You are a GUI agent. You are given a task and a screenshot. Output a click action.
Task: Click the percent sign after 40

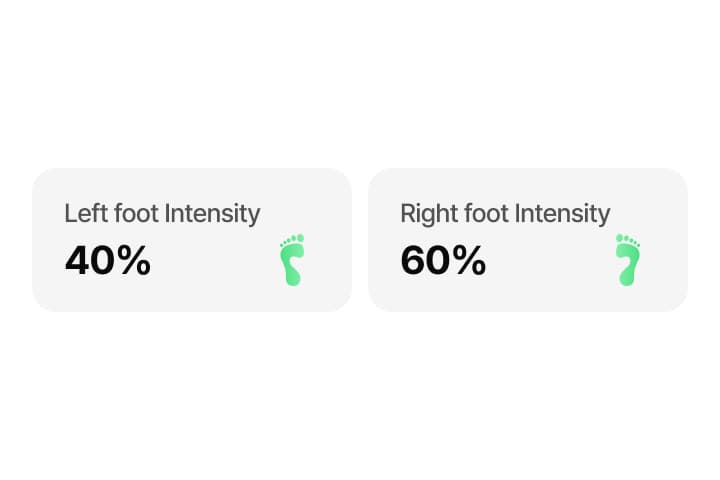tap(133, 261)
